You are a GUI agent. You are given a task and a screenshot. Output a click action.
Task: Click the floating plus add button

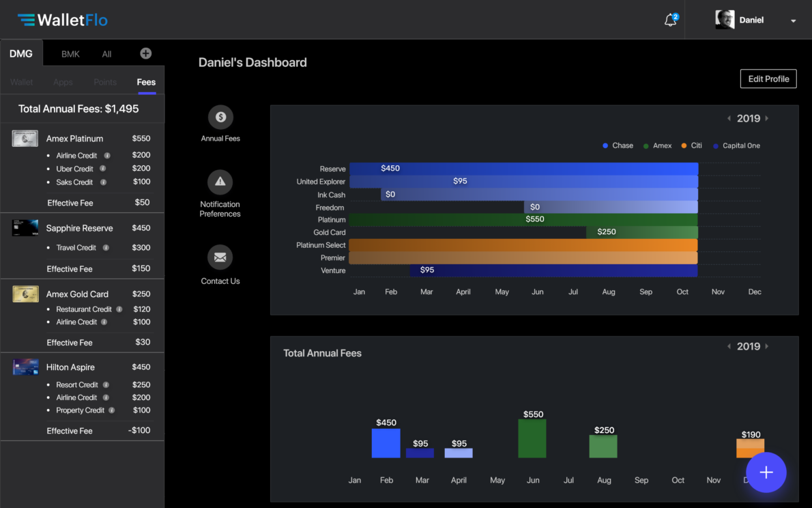(766, 472)
